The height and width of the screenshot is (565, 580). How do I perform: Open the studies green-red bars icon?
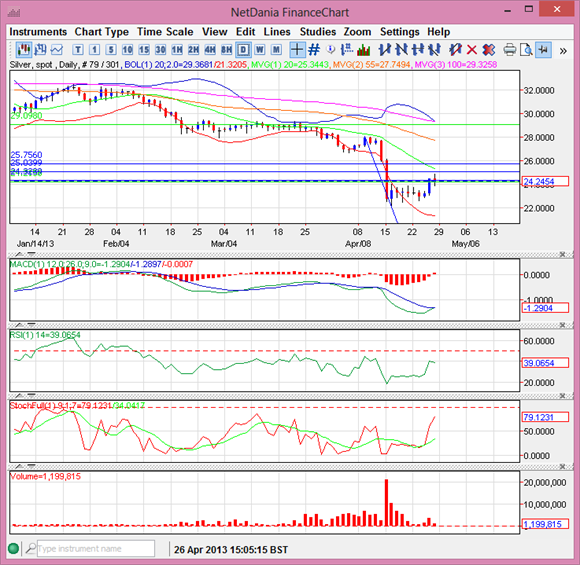(x=364, y=50)
